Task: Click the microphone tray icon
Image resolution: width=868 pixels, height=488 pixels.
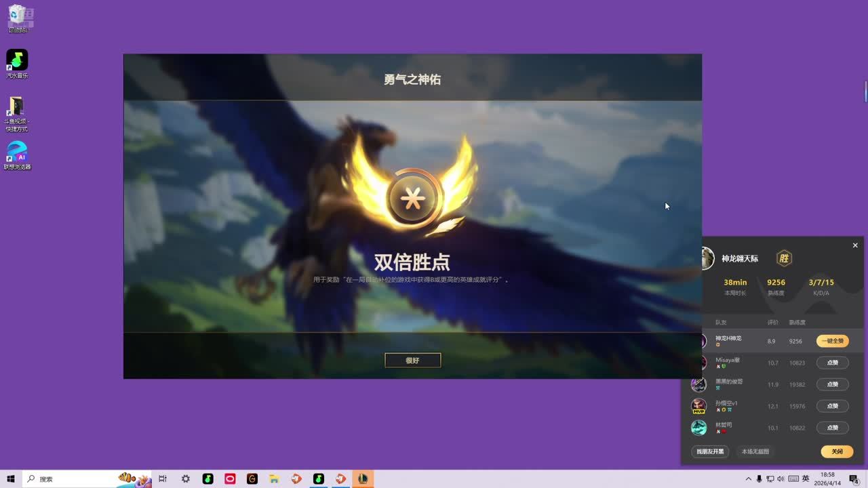Action: click(x=759, y=479)
